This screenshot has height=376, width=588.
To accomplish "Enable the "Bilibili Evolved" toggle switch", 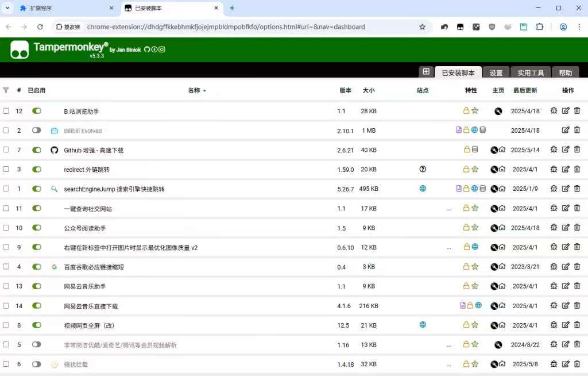I will 36,130.
